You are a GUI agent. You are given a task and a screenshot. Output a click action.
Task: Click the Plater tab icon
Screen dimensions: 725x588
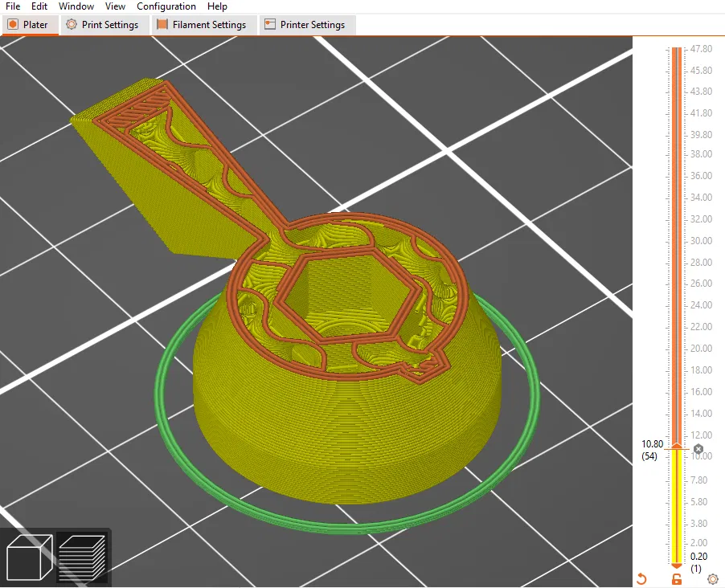pyautogui.click(x=13, y=24)
